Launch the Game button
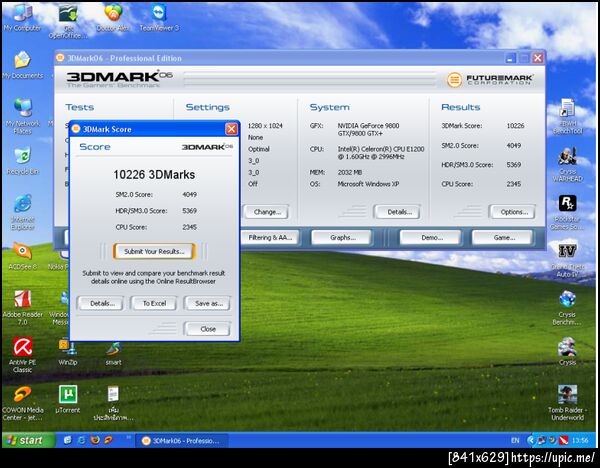Screen dimensions: 600x468 [x=503, y=237]
